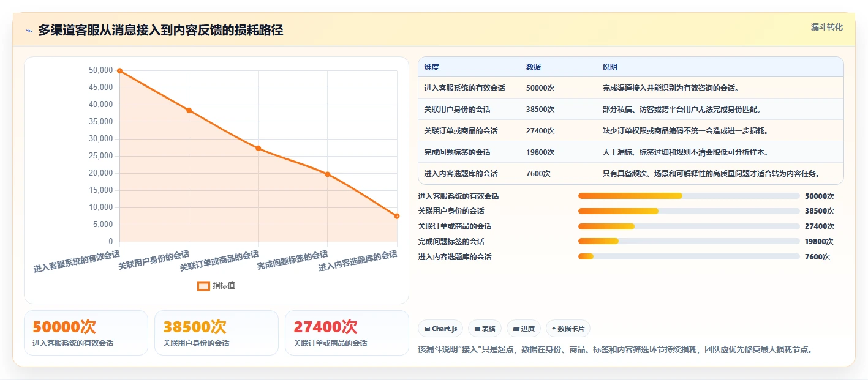The image size is (868, 380).
Task: Click the 漏斗转化 tag in the header
Action: (826, 27)
